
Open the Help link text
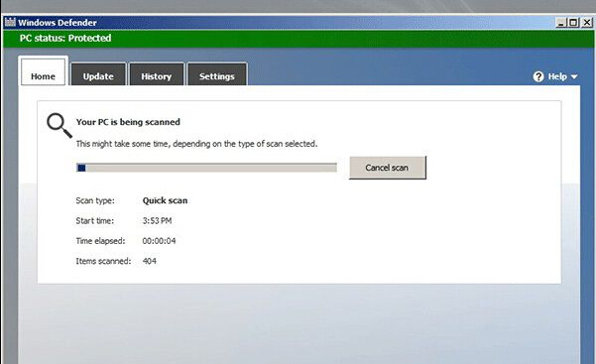[557, 76]
